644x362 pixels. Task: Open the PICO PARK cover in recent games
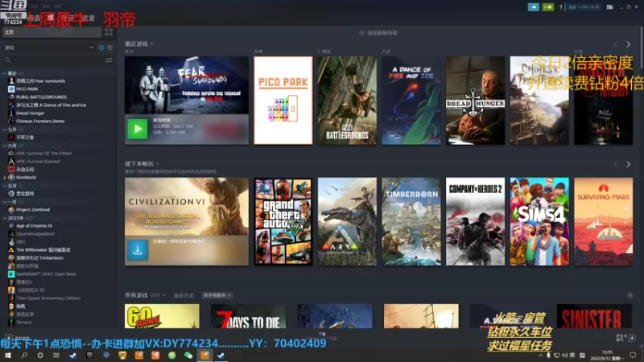click(x=283, y=101)
